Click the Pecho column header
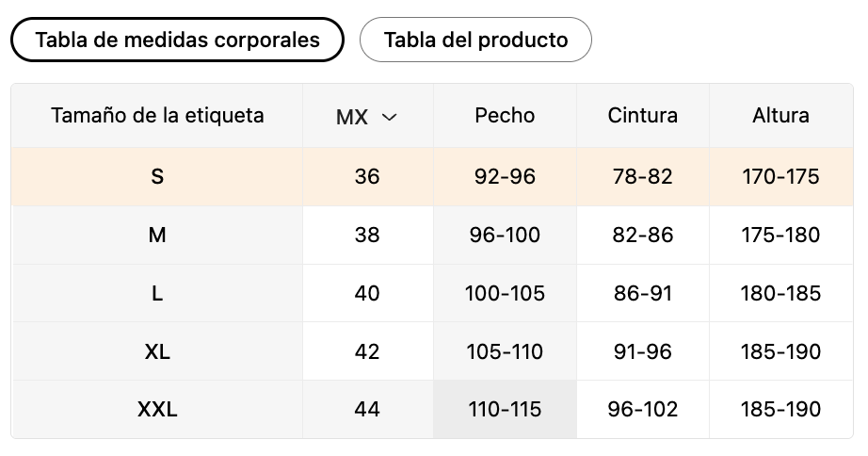The image size is (868, 456). tap(505, 116)
